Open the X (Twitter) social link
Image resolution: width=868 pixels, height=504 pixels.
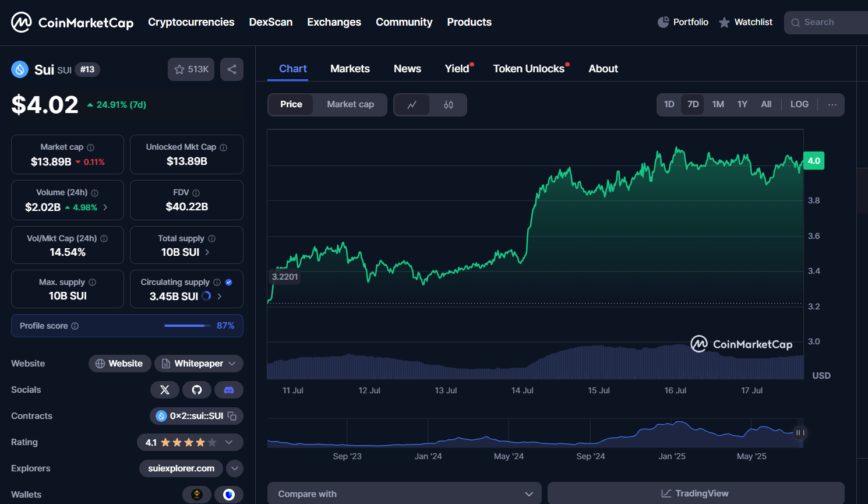pos(165,390)
